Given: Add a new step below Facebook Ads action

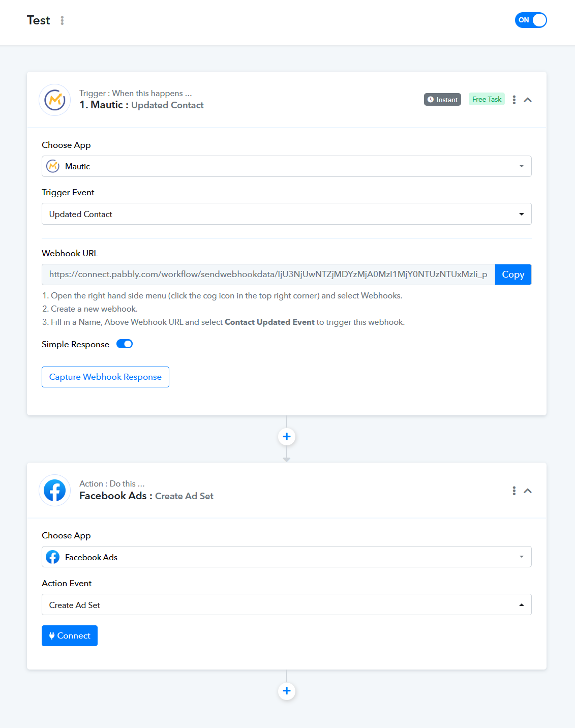Looking at the screenshot, I should pos(287,691).
